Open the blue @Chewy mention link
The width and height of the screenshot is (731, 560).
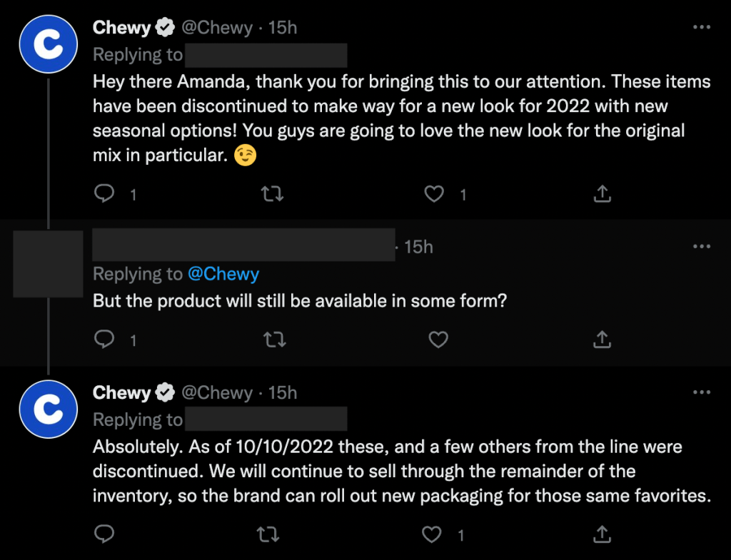(x=223, y=274)
